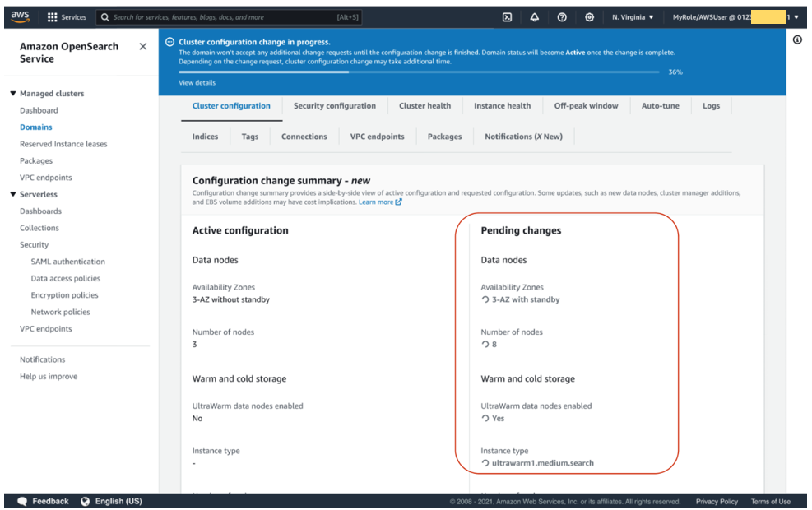Click View details in the banner
Image resolution: width=812 pixels, height=510 pixels.
click(x=197, y=83)
